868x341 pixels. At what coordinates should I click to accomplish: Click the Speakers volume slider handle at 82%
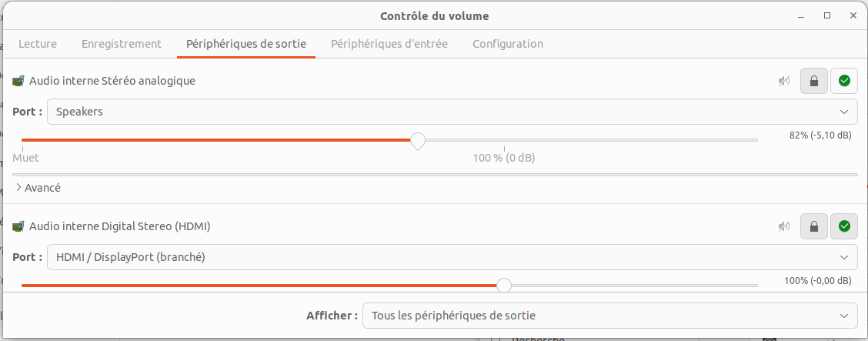pyautogui.click(x=418, y=141)
